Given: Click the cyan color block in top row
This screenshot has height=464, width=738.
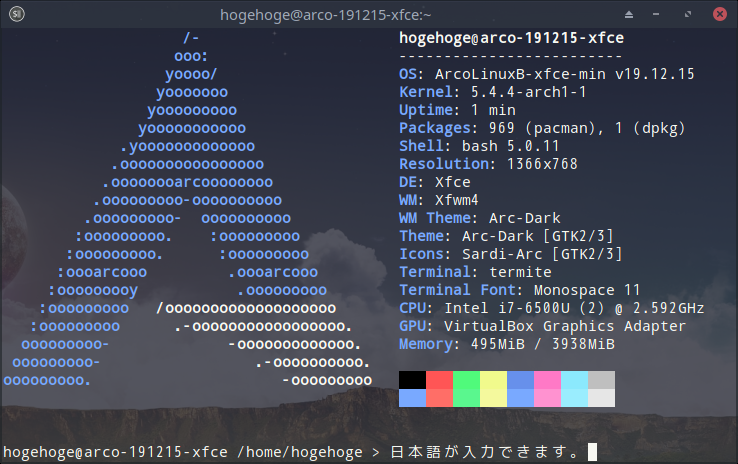Looking at the screenshot, I should 574,380.
